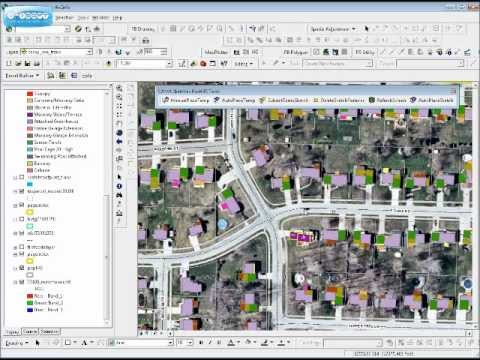Open the font name dropdown in Drawing toolbar

(x=171, y=342)
